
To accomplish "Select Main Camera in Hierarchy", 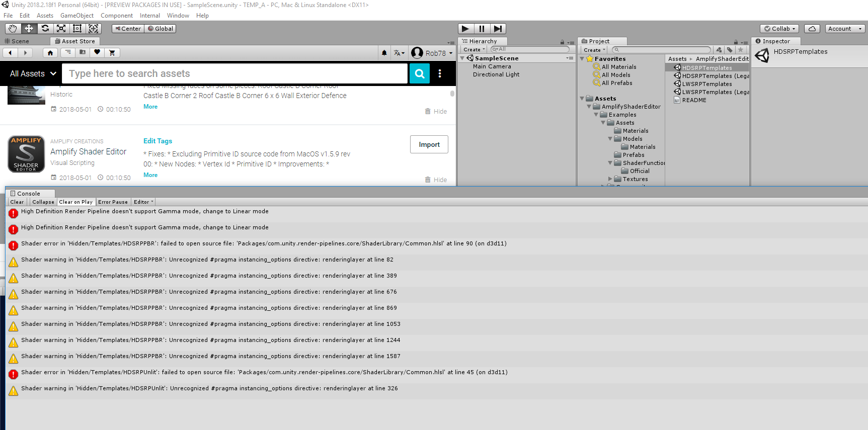I will click(x=492, y=66).
